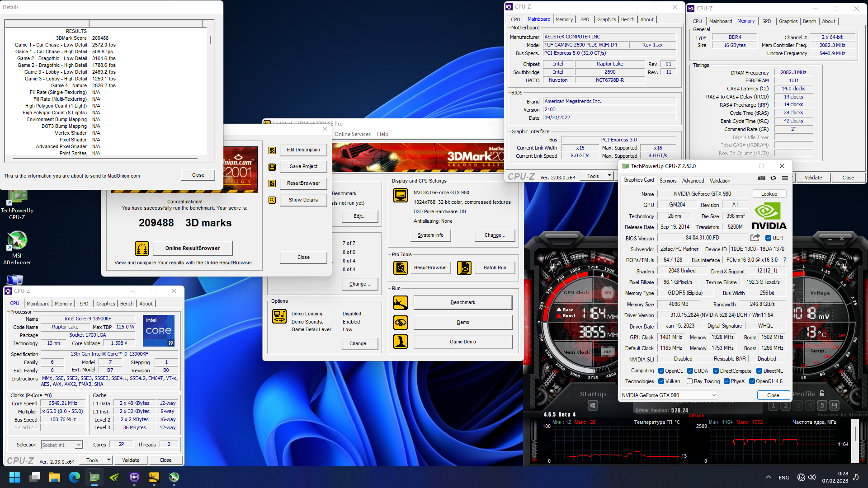Click the bus interface question mark
Image resolution: width=868 pixels, height=488 pixels.
[x=785, y=260]
